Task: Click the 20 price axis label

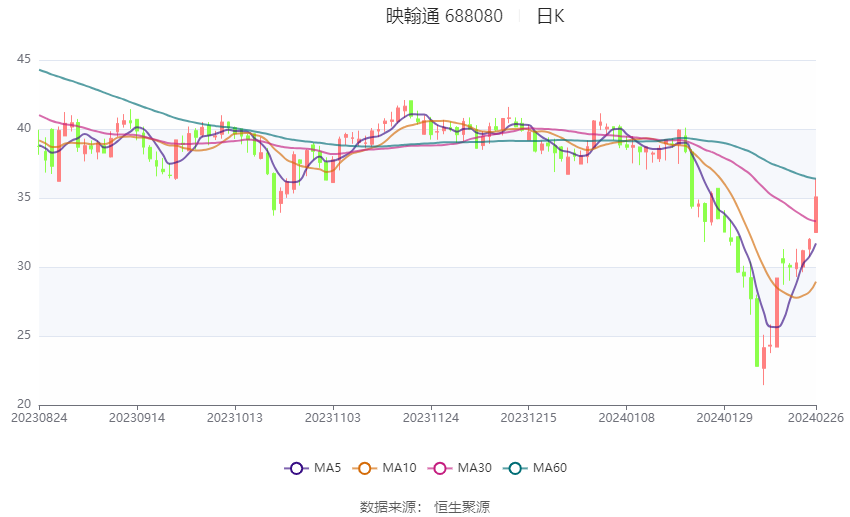Action: point(24,404)
